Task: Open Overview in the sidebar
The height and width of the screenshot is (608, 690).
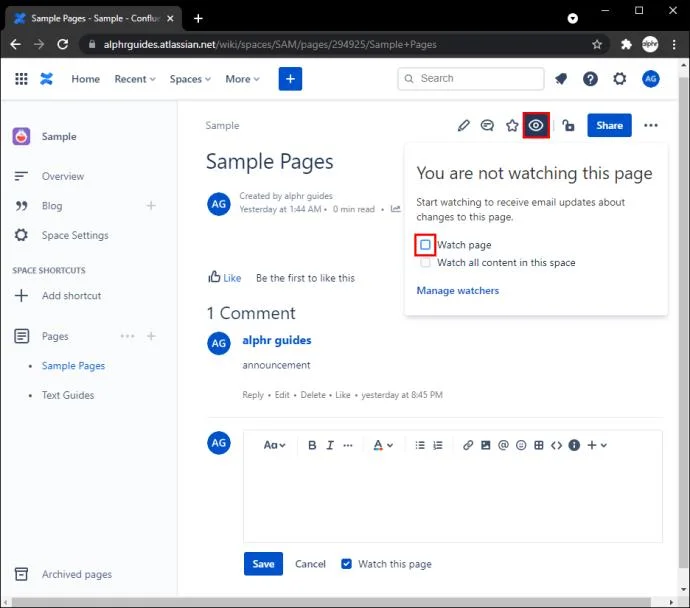Action: [63, 176]
